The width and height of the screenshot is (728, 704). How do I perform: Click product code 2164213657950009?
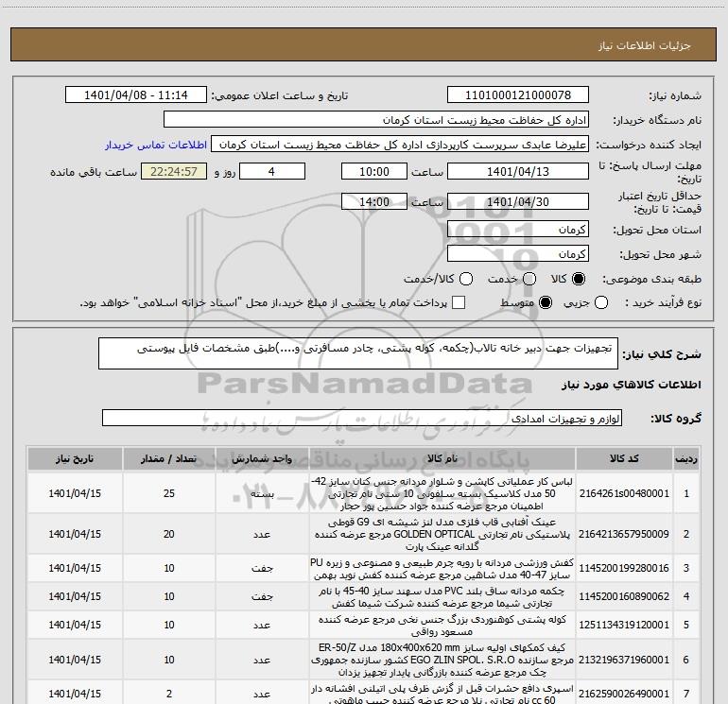[x=624, y=534]
